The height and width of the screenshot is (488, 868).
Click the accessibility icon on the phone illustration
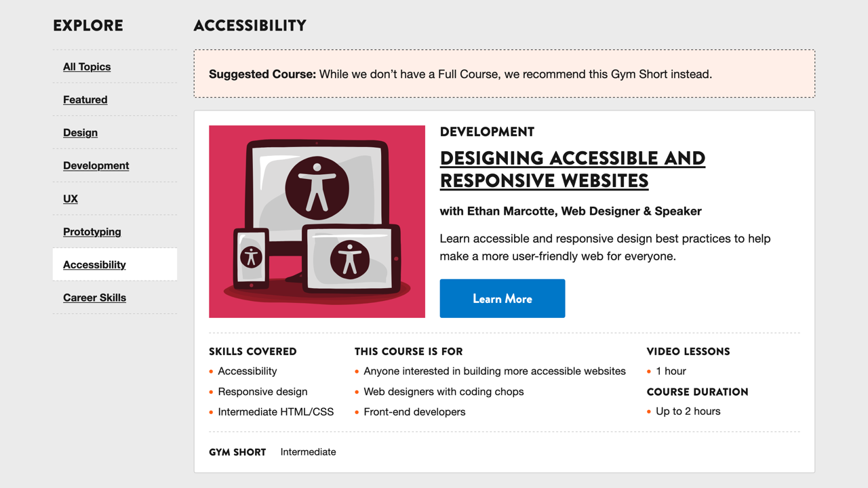coord(251,257)
